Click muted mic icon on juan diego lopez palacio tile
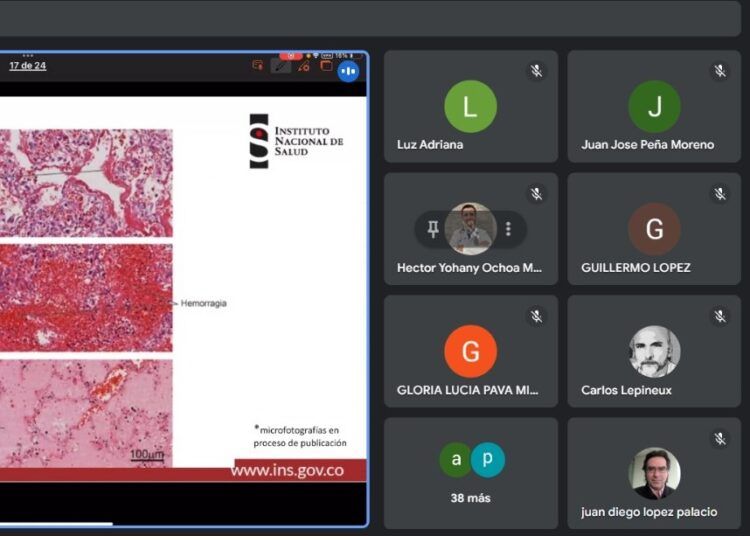 pos(720,438)
